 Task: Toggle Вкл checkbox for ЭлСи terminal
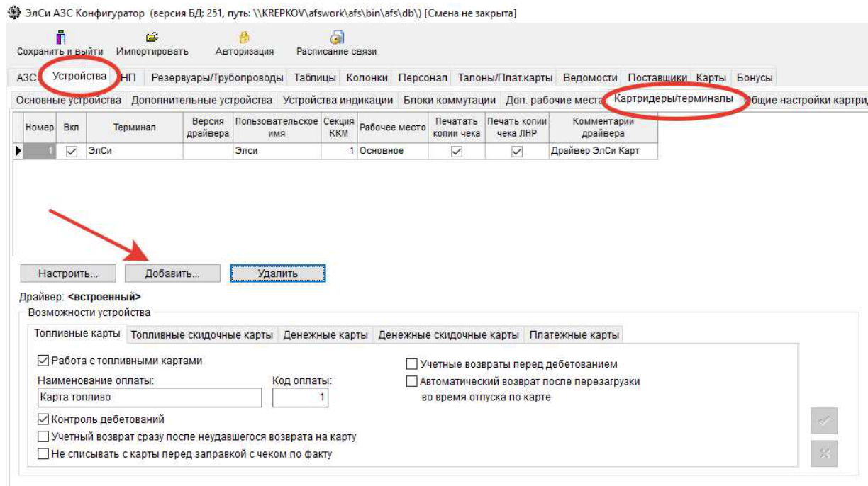(x=71, y=151)
